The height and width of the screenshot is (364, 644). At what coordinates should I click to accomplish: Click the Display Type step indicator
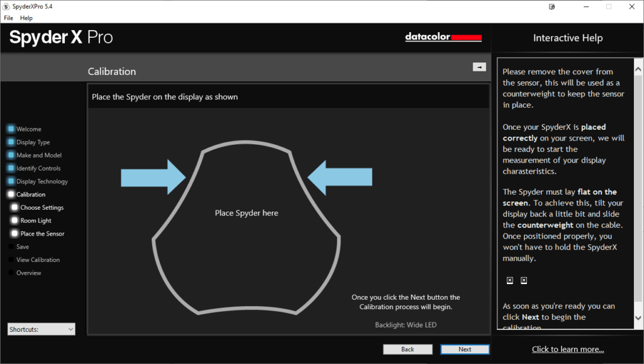(x=11, y=142)
